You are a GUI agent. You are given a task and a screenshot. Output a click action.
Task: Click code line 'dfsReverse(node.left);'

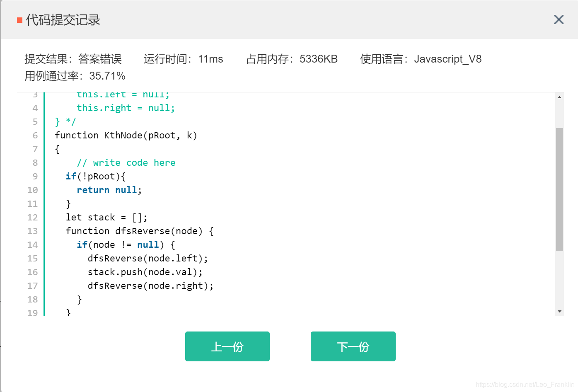pos(148,259)
